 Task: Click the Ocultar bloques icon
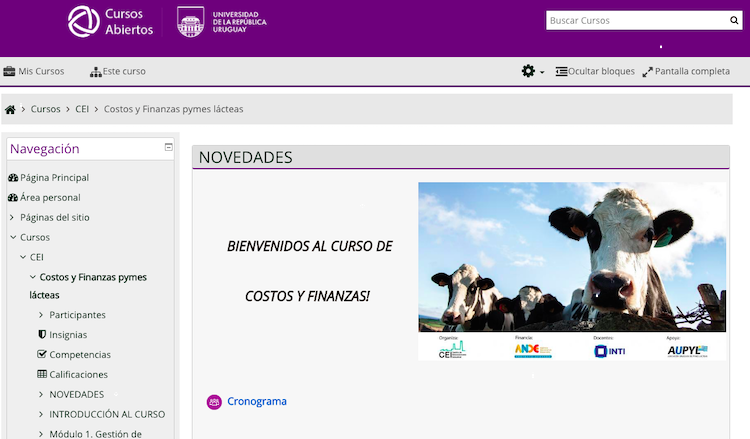[x=562, y=72]
